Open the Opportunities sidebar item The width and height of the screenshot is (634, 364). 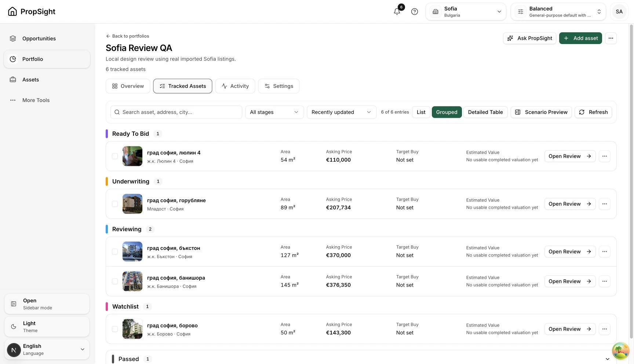(x=47, y=39)
